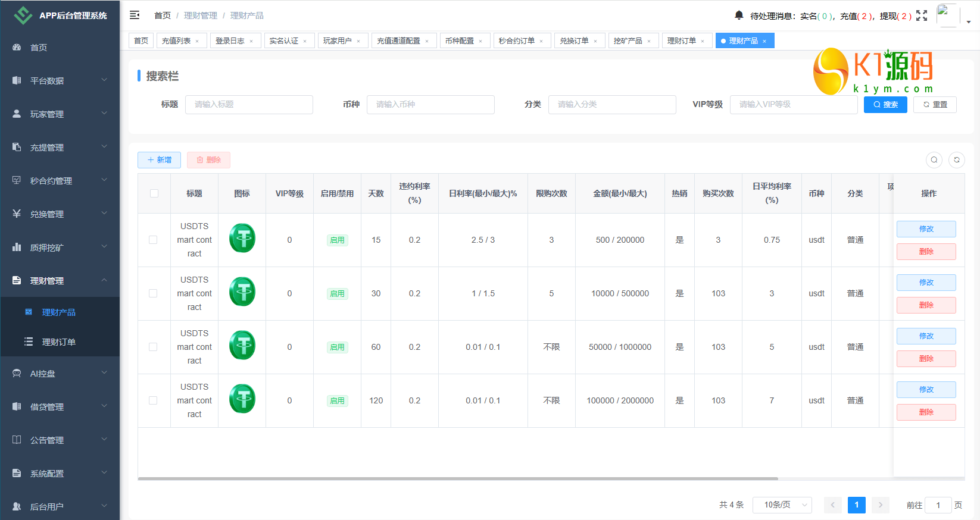Click 修改 for the 60-day product
980x520 pixels.
coord(926,336)
